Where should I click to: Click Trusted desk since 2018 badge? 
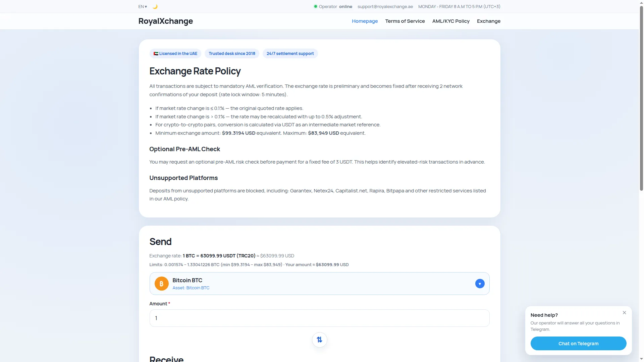pyautogui.click(x=232, y=54)
